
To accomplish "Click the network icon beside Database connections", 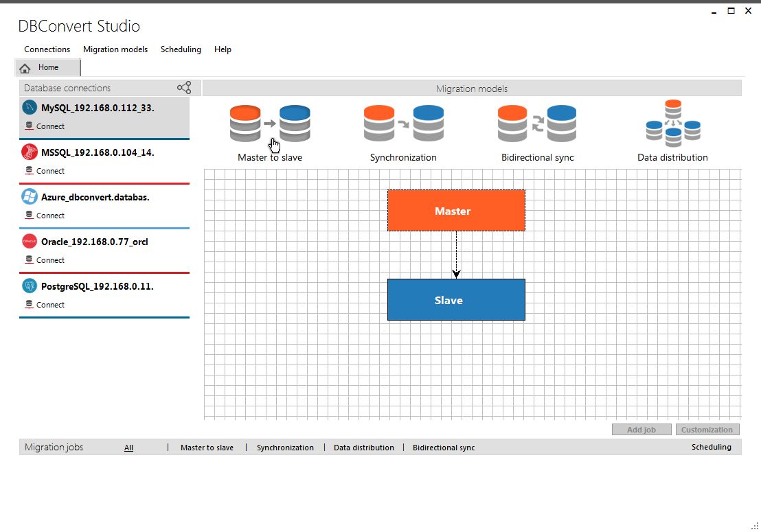I will [x=183, y=88].
